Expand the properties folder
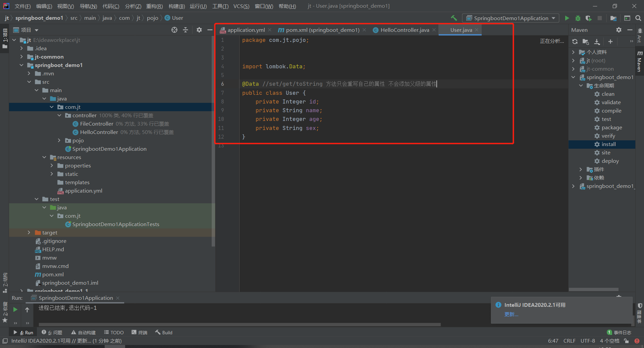 pyautogui.click(x=52, y=166)
